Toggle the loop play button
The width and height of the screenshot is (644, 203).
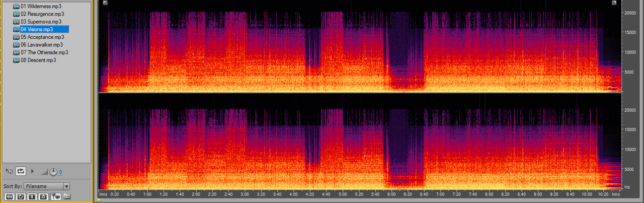pos(21,171)
